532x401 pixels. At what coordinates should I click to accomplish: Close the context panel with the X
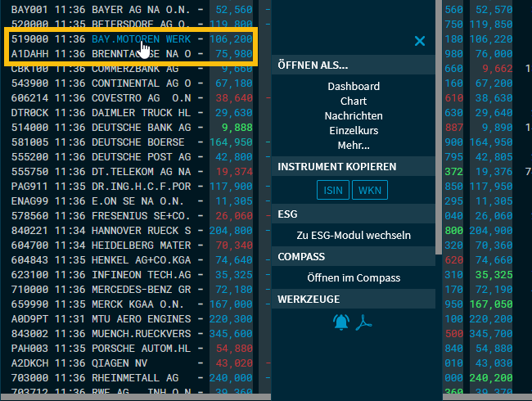point(420,41)
